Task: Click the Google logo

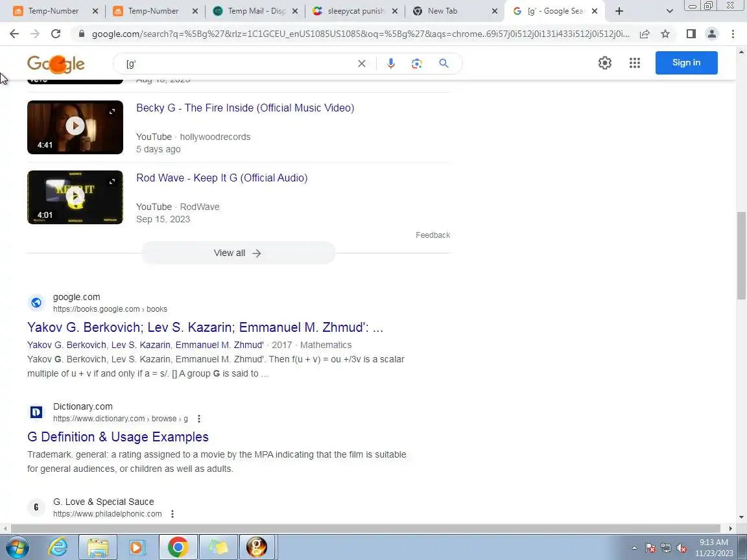Action: point(56,64)
